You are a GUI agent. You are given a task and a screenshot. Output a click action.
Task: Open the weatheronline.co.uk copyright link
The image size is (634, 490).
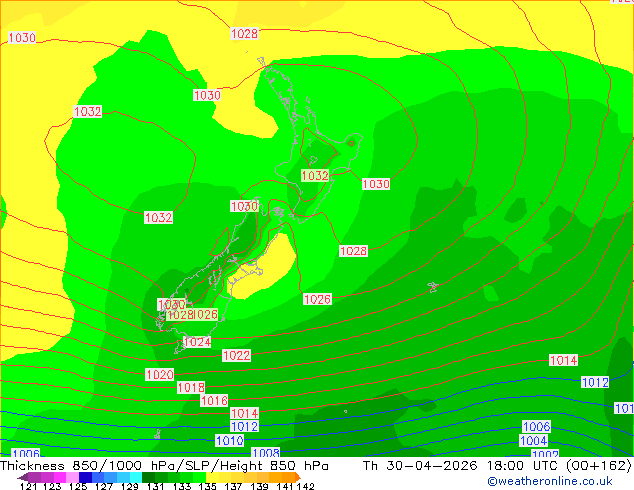[x=550, y=481]
